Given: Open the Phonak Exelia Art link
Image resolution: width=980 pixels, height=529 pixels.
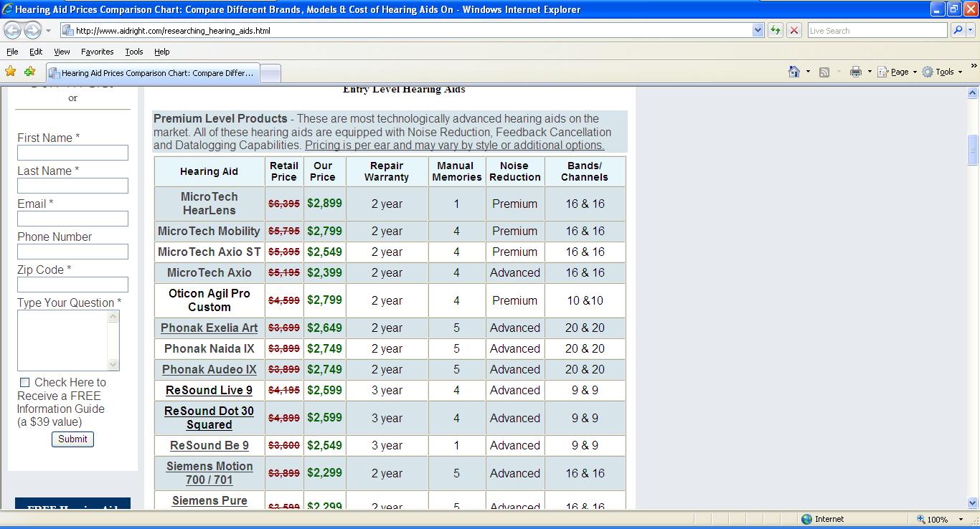Looking at the screenshot, I should [x=209, y=328].
